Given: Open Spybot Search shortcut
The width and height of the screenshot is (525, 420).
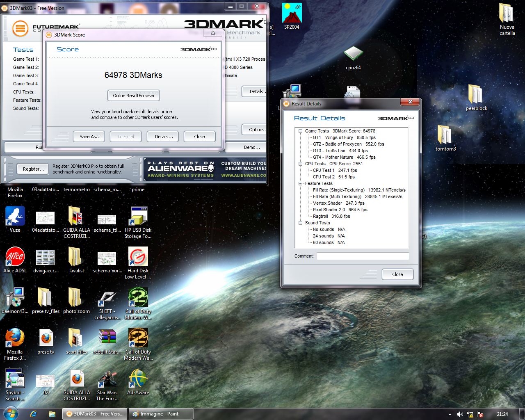Looking at the screenshot, I should pyautogui.click(x=15, y=384).
